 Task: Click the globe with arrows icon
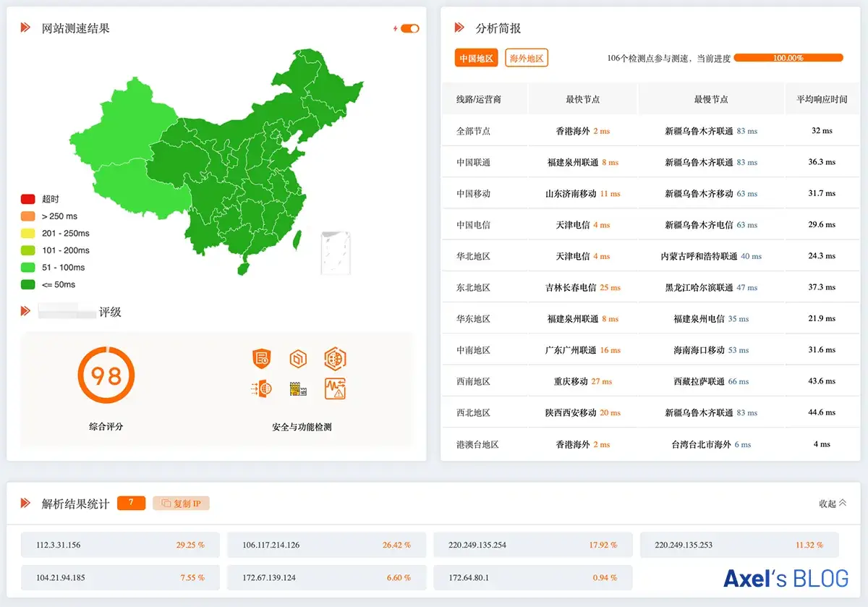261,389
